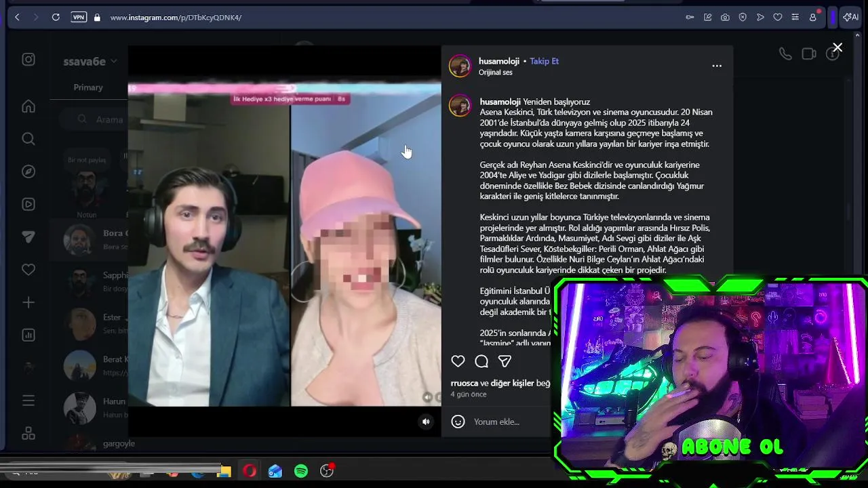
Task: Click Opera's edit-page pencil icon in toolbar
Action: click(x=707, y=17)
